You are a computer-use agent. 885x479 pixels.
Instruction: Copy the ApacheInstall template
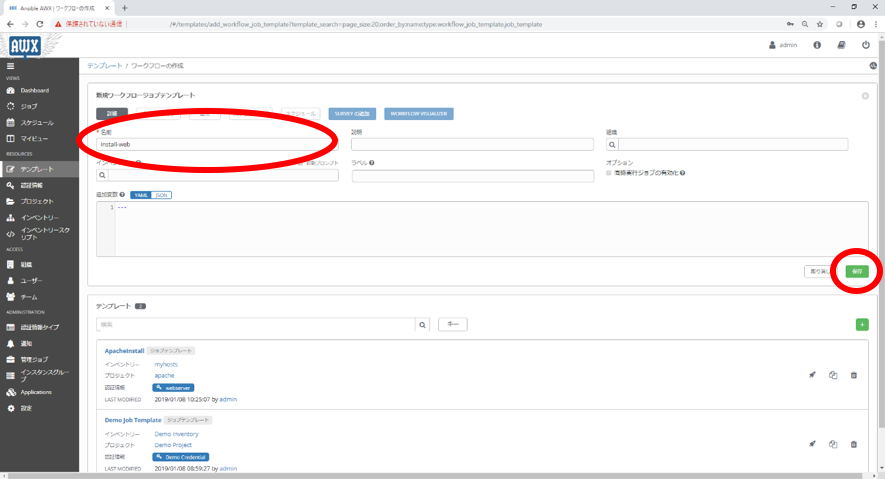(833, 375)
